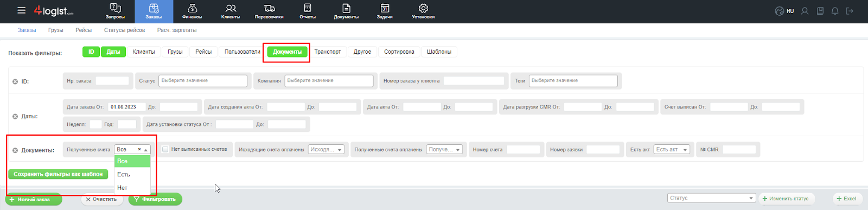Select Нет in the dropdown list
Screen dimensions: 868x210
pos(132,188)
